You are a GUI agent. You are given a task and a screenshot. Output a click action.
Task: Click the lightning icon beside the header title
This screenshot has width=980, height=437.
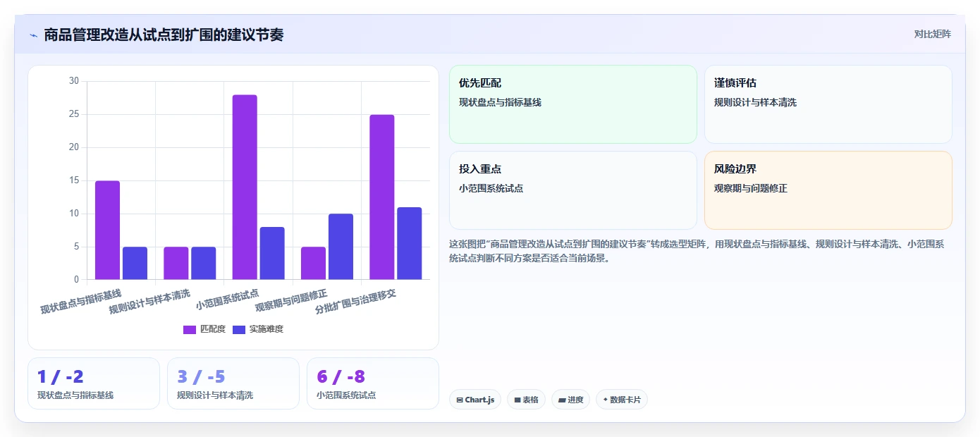33,35
